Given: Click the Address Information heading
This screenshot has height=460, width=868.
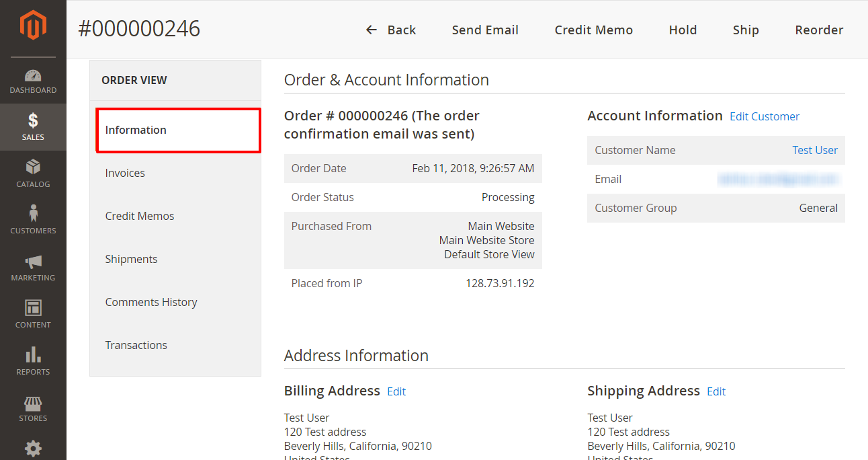Looking at the screenshot, I should coord(356,356).
